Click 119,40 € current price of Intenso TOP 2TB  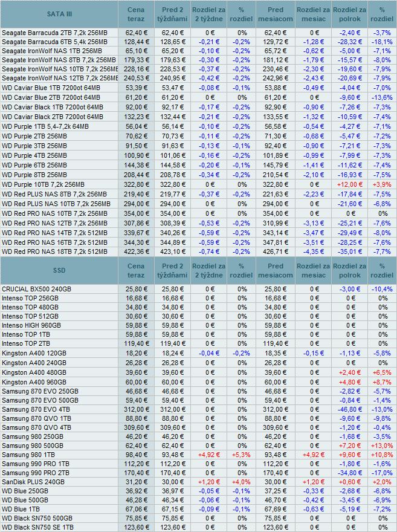coord(137,344)
